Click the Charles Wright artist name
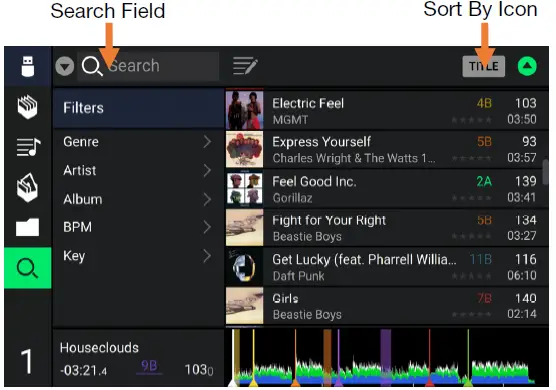Image resolution: width=556 pixels, height=390 pixels. tap(354, 158)
